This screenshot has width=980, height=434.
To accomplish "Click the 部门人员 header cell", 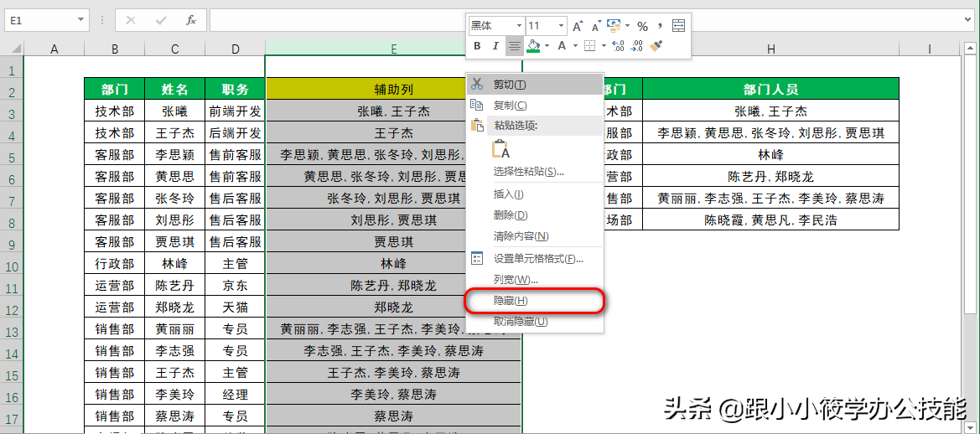I will coord(770,90).
